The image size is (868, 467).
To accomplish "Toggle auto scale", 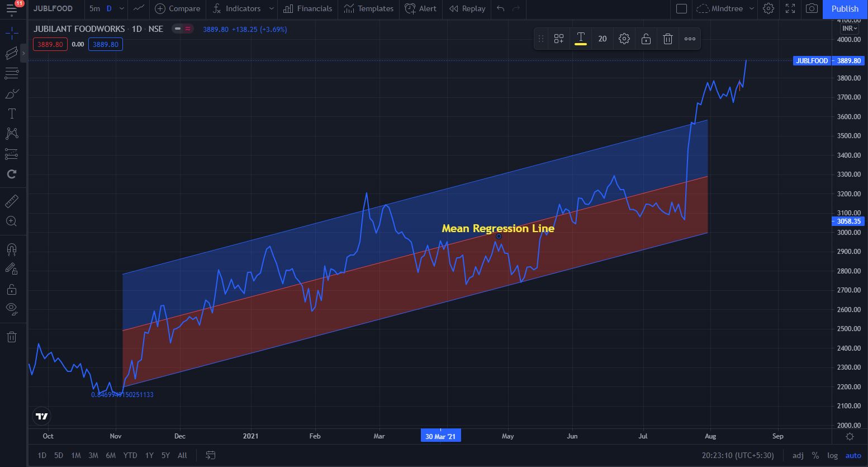I will 853,455.
